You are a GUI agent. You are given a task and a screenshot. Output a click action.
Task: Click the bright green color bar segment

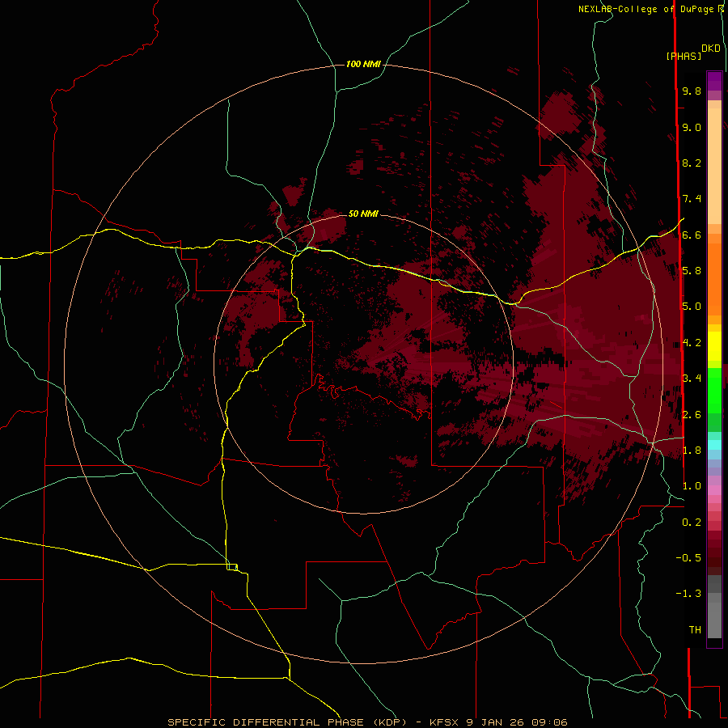[x=714, y=390]
